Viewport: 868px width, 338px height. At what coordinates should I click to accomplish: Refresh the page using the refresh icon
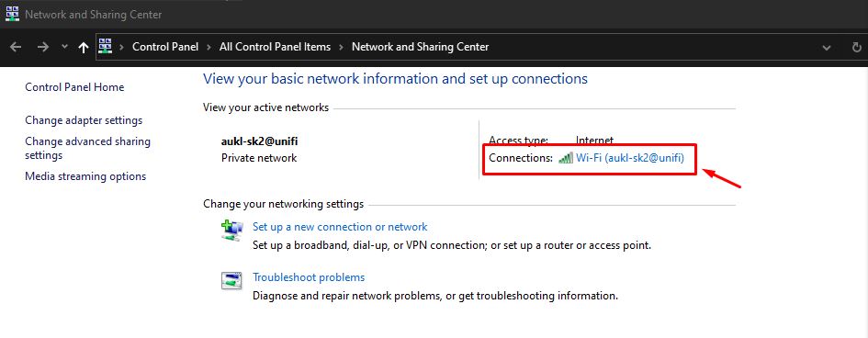point(858,48)
